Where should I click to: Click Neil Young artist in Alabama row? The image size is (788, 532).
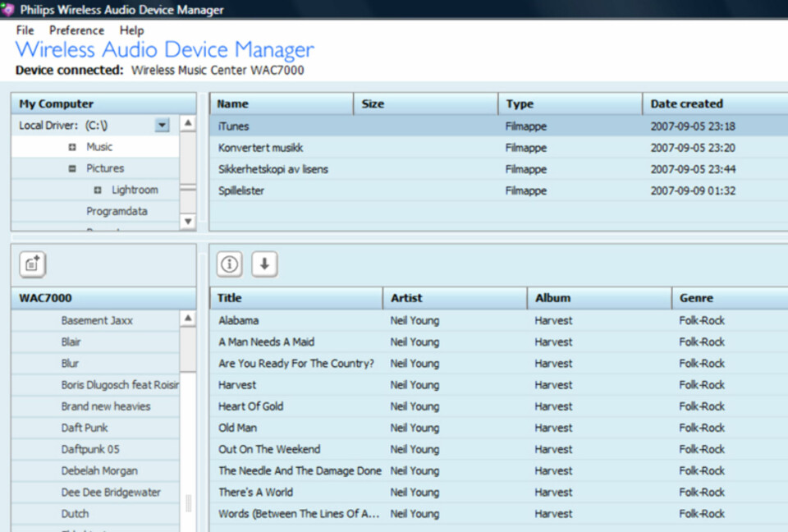coord(415,321)
